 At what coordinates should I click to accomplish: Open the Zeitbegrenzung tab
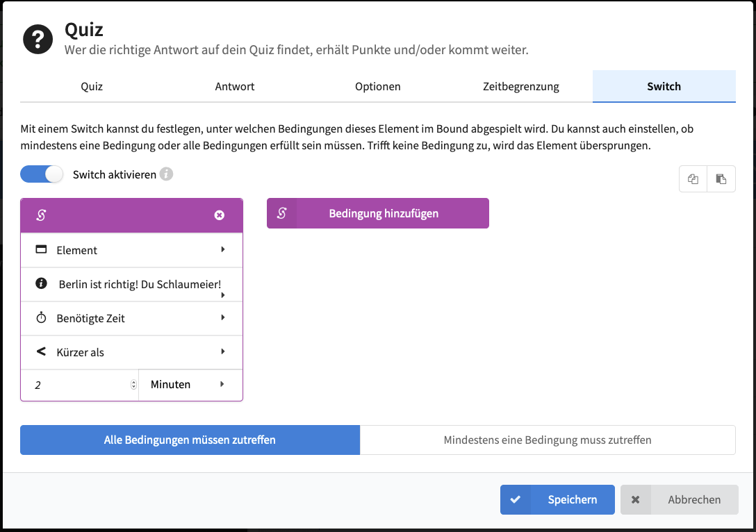pos(521,87)
